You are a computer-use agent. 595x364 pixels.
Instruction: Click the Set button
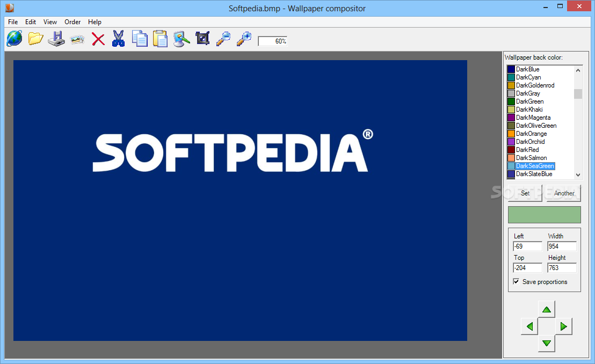(x=525, y=193)
